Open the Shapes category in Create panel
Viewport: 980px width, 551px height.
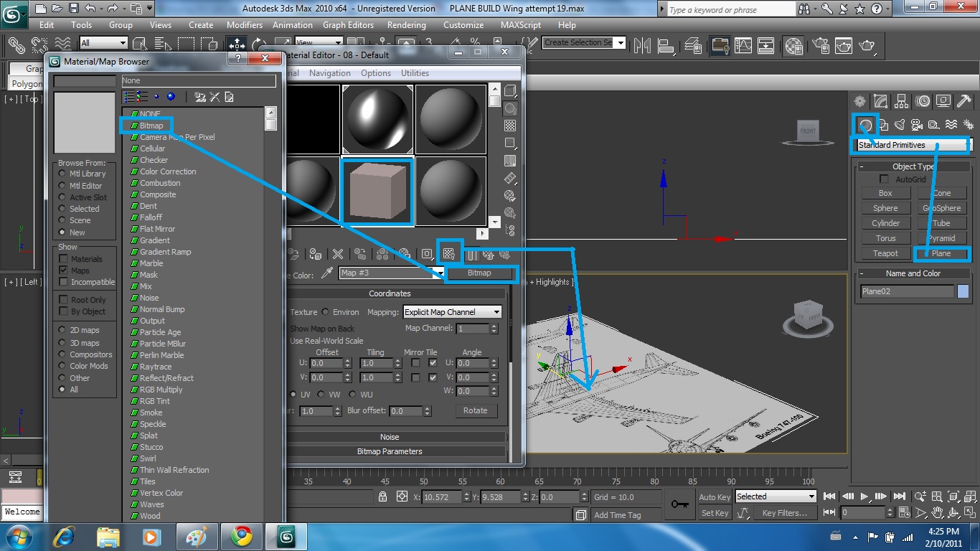pos(883,124)
